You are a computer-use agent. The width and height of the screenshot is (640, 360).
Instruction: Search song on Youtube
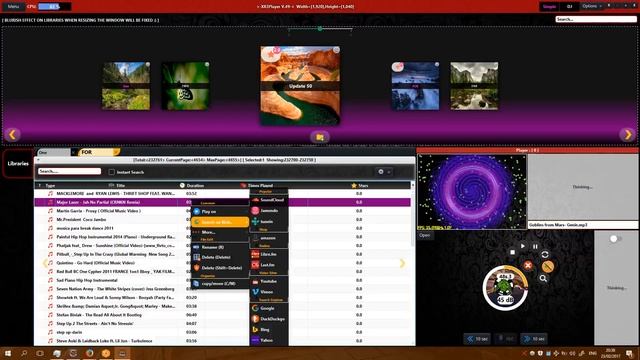pyautogui.click(x=269, y=281)
